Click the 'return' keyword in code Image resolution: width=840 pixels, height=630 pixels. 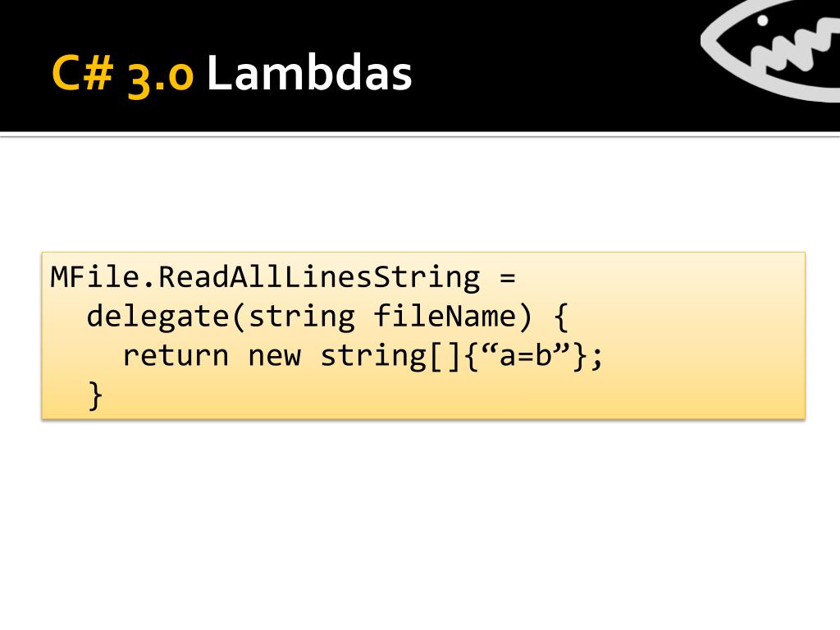click(x=176, y=355)
